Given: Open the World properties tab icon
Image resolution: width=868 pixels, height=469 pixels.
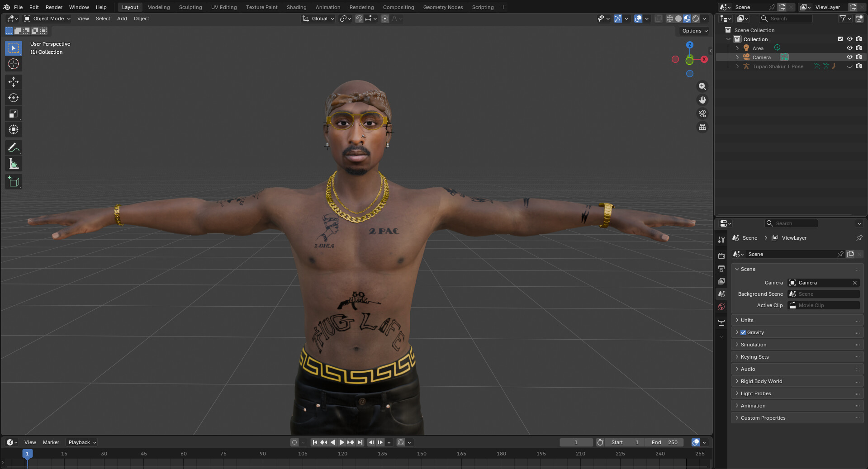Looking at the screenshot, I should [x=721, y=307].
